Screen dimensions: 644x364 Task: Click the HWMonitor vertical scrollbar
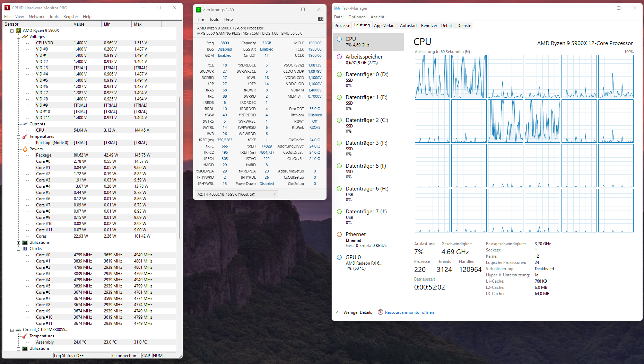click(x=179, y=168)
